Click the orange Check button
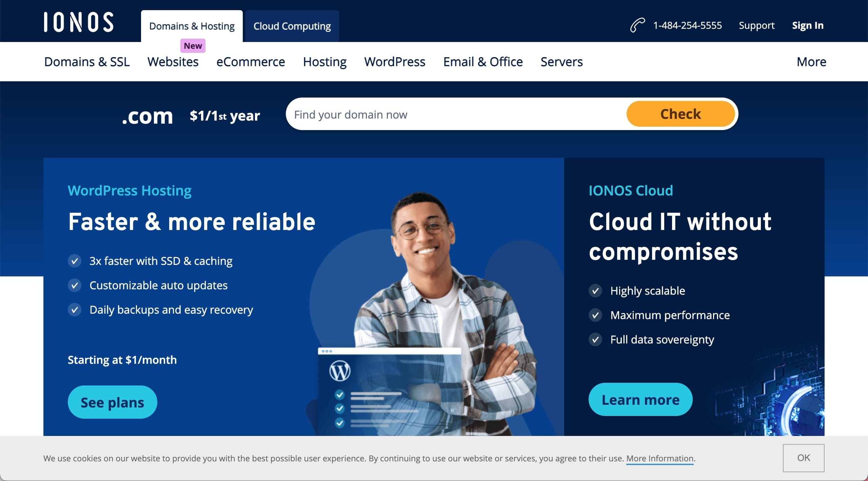The width and height of the screenshot is (868, 481). click(680, 114)
